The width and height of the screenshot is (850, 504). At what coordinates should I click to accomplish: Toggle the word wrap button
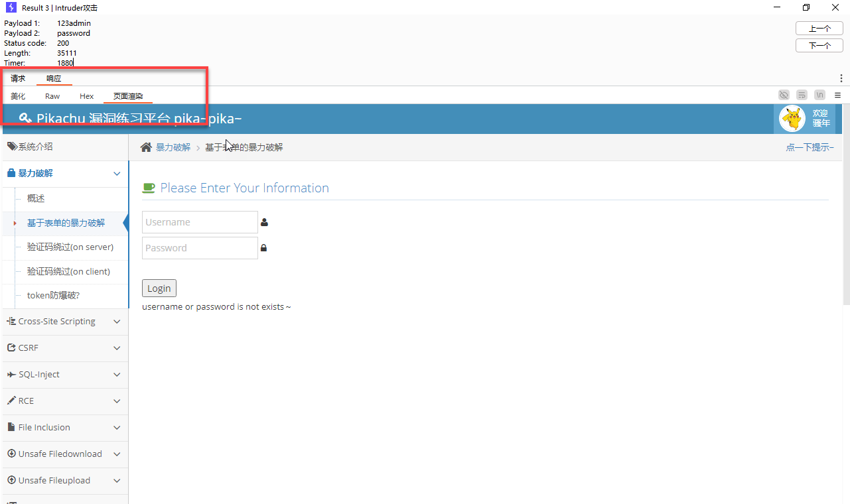[x=802, y=95]
